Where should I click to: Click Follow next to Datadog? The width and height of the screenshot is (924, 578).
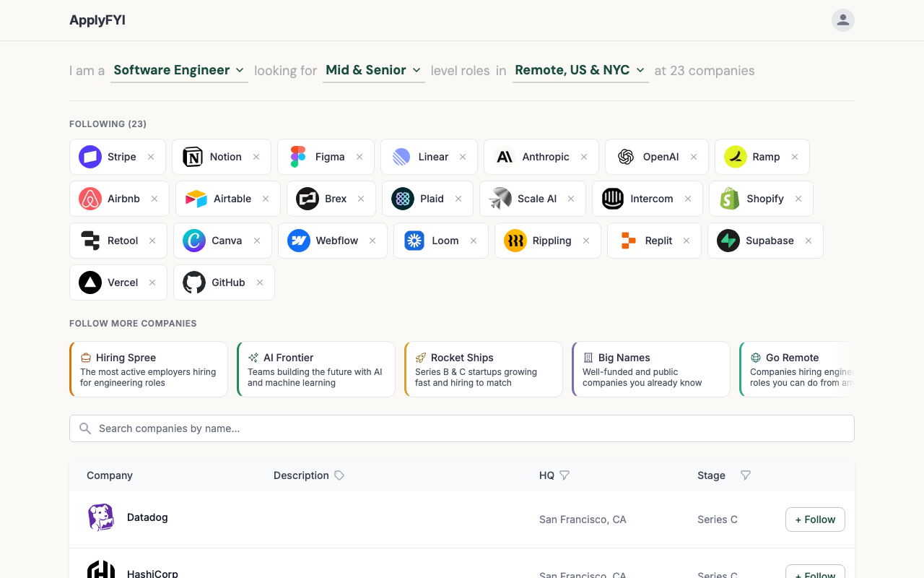click(x=815, y=519)
